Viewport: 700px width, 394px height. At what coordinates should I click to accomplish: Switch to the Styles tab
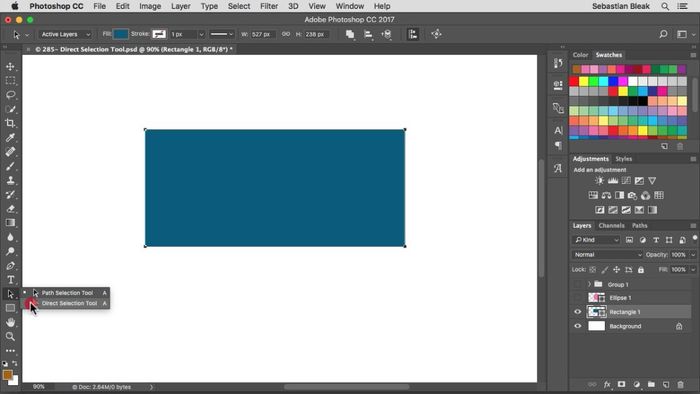[624, 159]
